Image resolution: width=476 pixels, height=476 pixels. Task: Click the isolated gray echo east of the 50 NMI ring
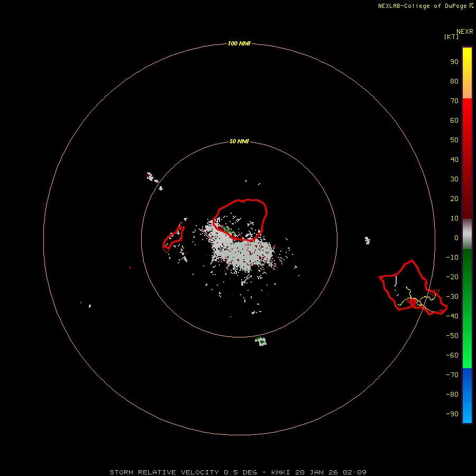tap(368, 241)
